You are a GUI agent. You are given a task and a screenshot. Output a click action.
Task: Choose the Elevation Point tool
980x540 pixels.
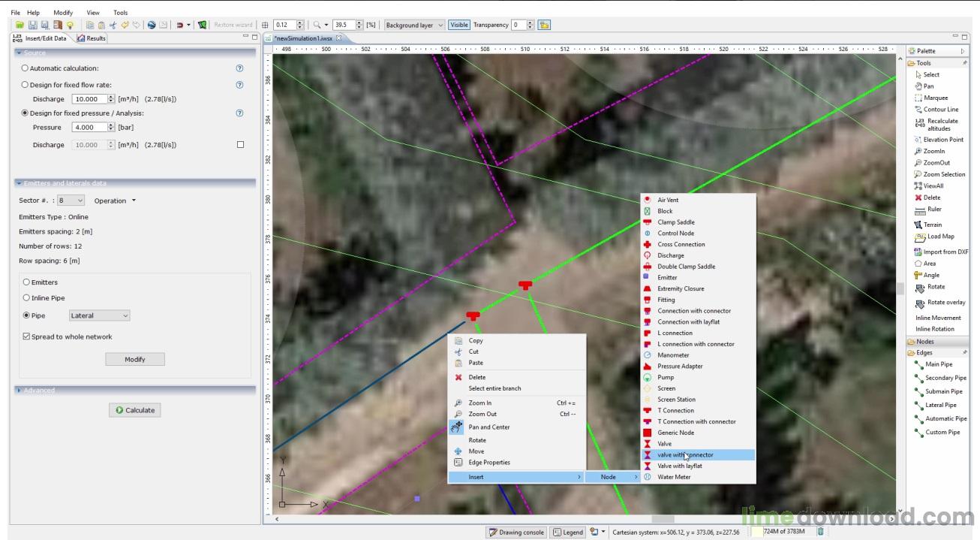point(942,140)
